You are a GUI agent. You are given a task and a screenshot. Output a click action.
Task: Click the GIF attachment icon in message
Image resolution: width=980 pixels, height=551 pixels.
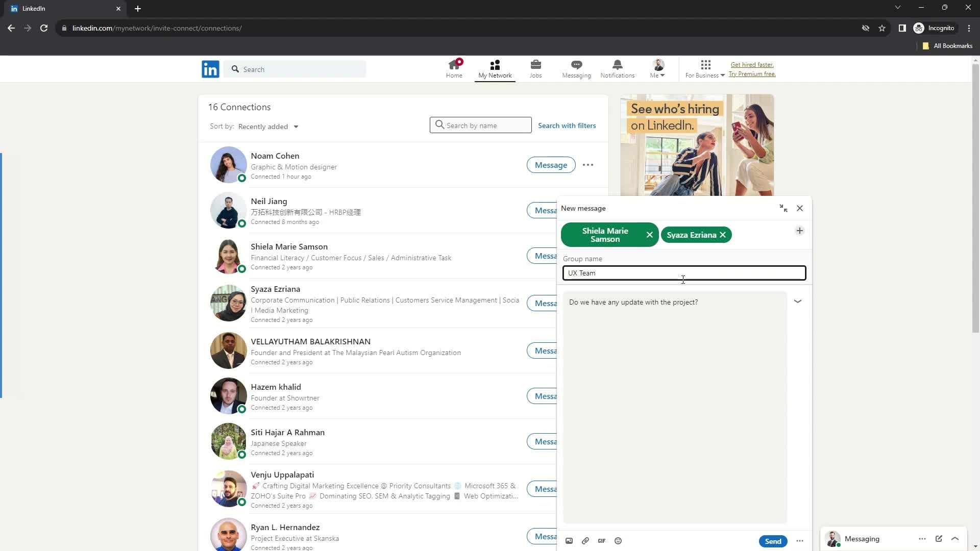click(x=601, y=541)
